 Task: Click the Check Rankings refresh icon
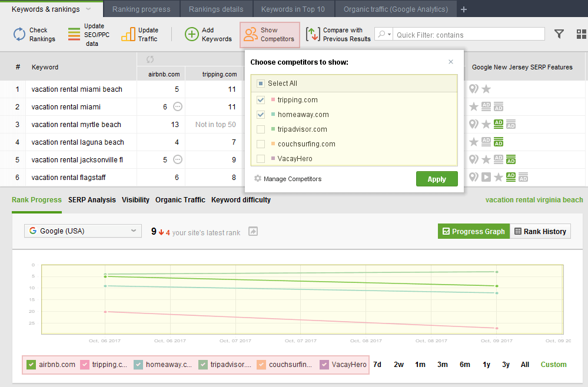[19, 35]
